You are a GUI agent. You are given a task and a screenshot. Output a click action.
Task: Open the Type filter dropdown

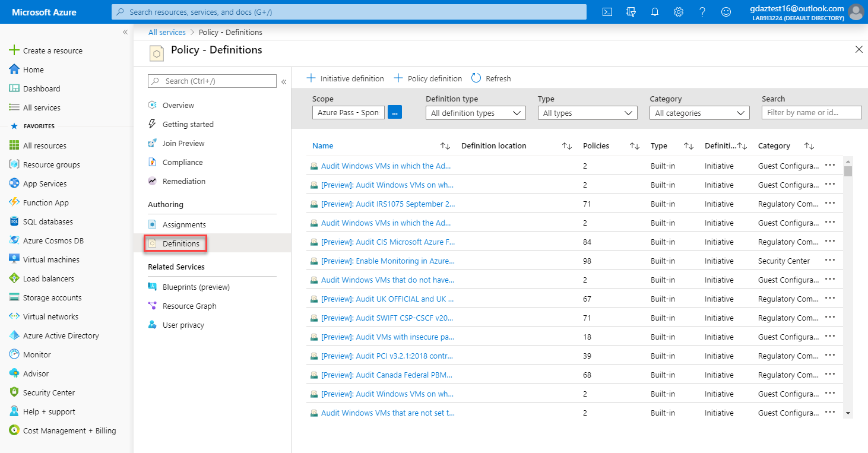tap(588, 113)
